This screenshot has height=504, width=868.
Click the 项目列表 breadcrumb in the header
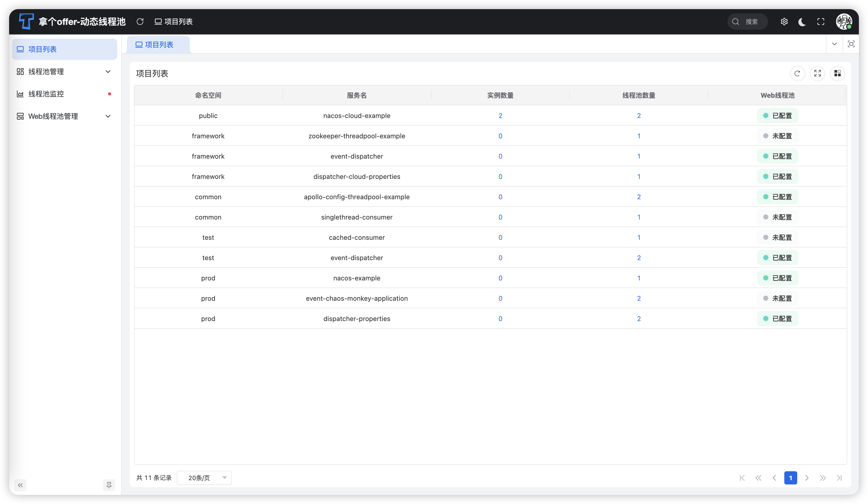[x=173, y=22]
